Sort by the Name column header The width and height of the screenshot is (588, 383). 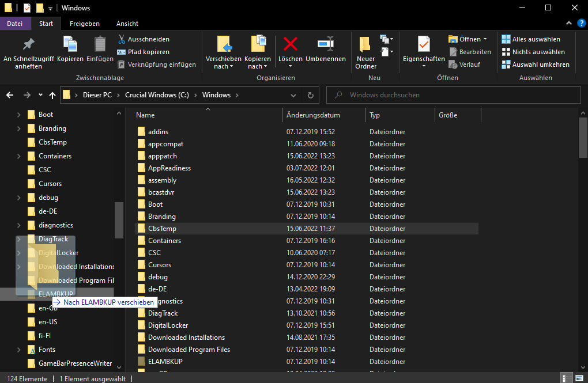208,115
